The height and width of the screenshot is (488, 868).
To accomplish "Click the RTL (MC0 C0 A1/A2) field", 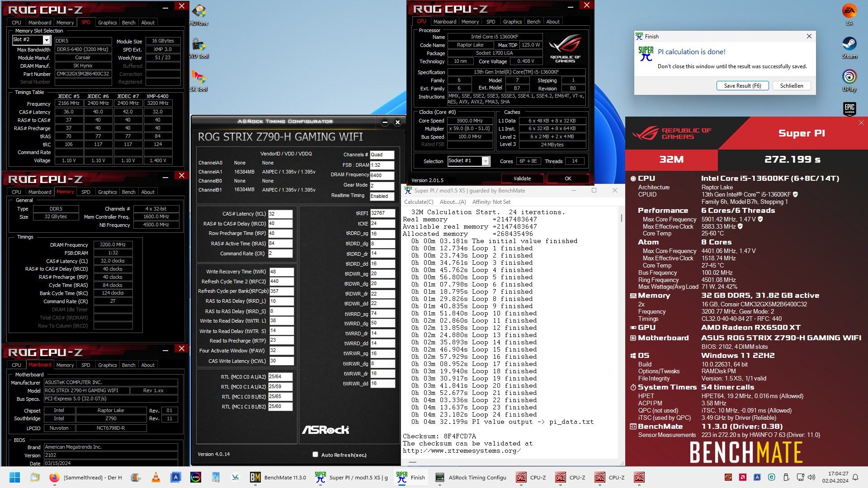I will pos(280,376).
